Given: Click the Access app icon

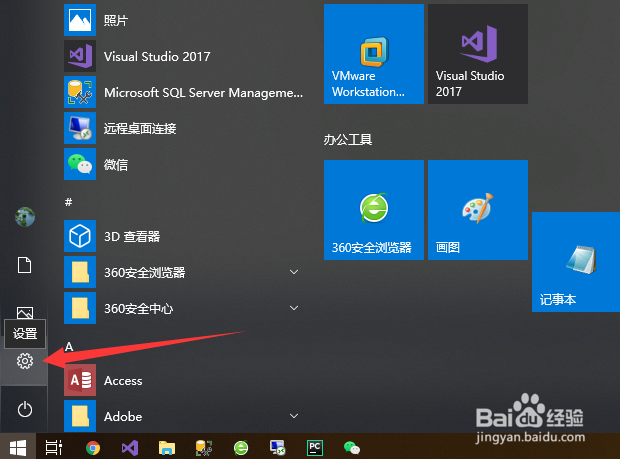Looking at the screenshot, I should (80, 380).
